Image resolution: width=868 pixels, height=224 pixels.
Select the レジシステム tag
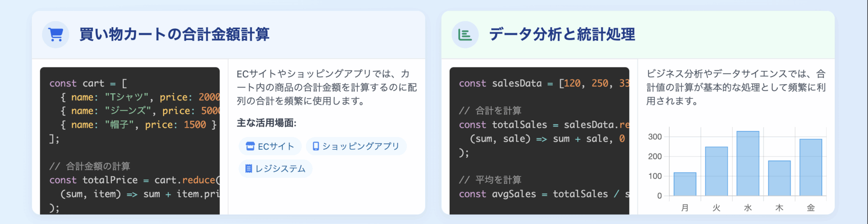[x=275, y=169]
